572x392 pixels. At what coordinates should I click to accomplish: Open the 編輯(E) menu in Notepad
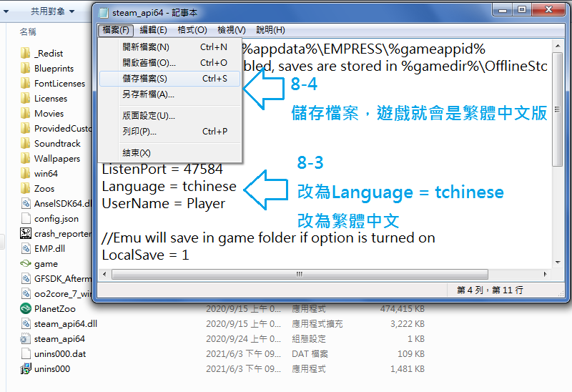(153, 30)
